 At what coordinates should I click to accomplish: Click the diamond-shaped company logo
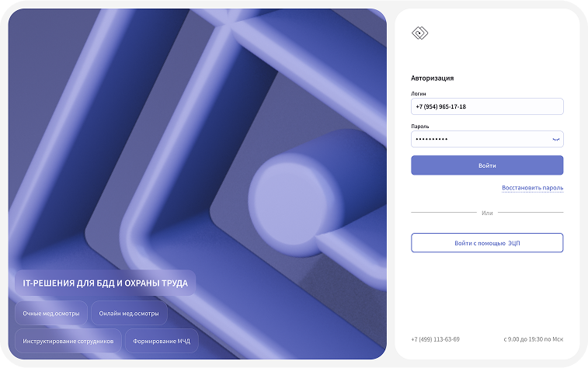click(x=419, y=33)
